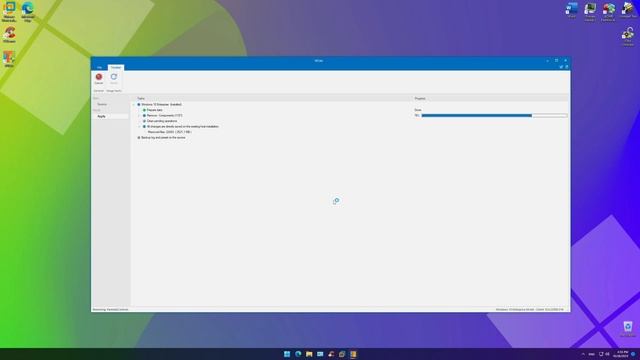Click the Windows edition info in status bar
640x360 pixels.
tap(530, 309)
